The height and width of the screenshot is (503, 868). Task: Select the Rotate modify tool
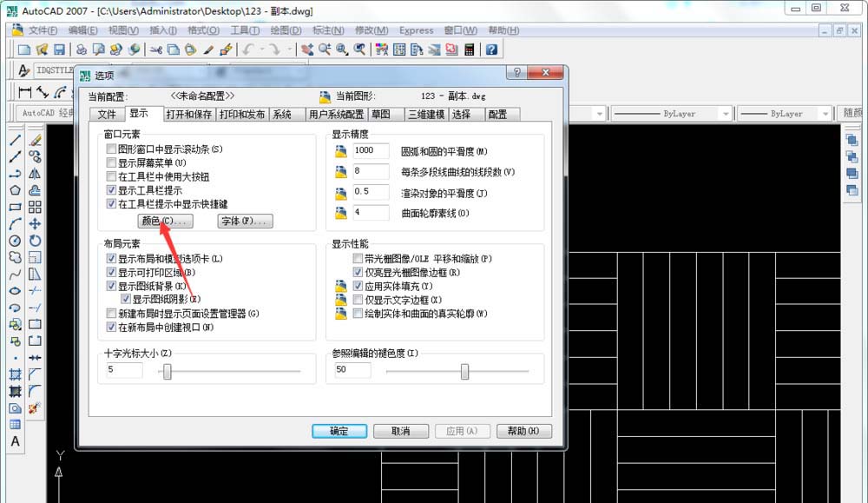pos(35,241)
